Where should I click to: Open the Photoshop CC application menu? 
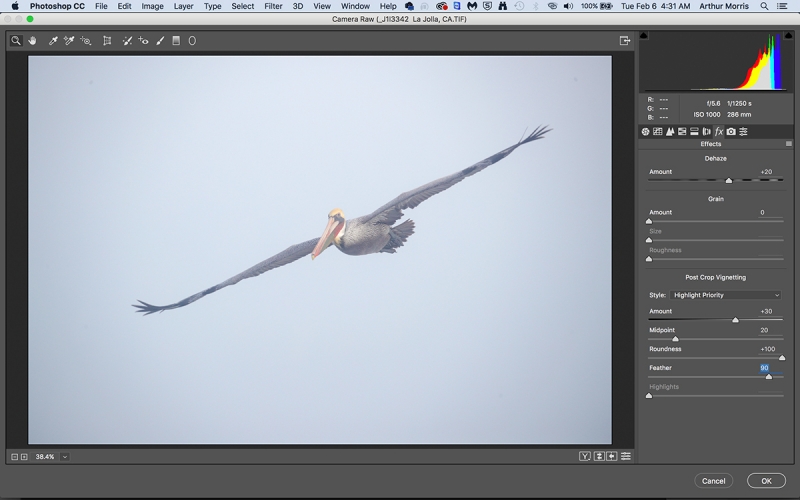pos(57,6)
